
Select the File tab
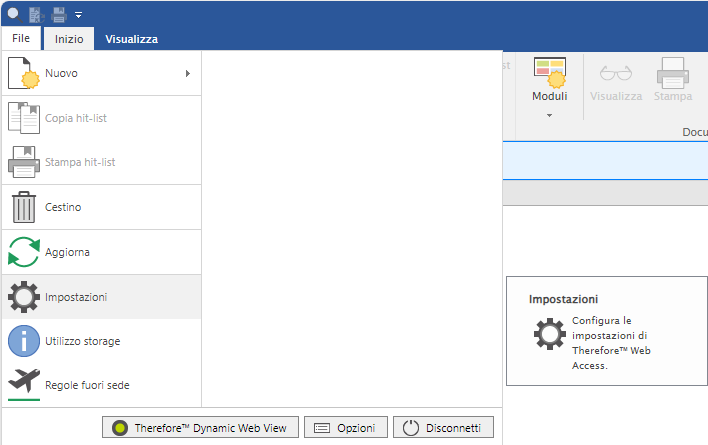tap(21, 38)
